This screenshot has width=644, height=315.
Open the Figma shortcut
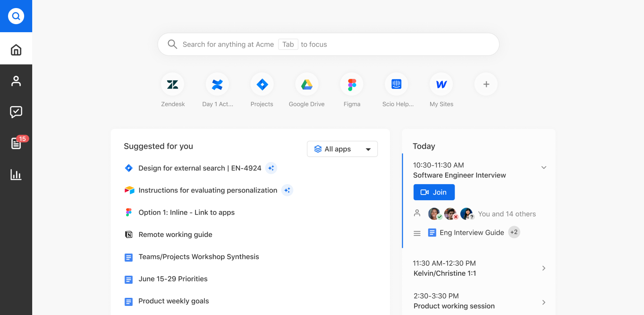(352, 84)
